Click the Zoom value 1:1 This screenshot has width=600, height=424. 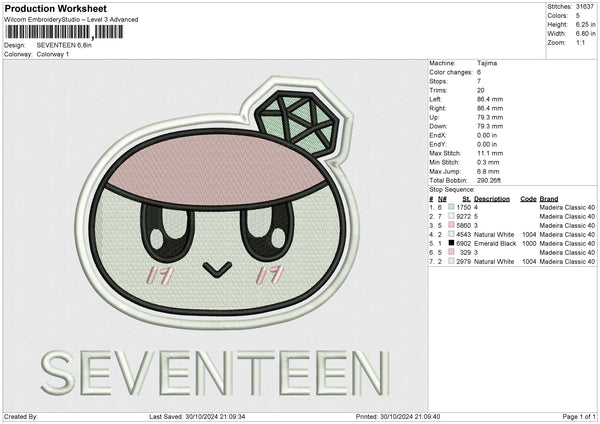(580, 42)
